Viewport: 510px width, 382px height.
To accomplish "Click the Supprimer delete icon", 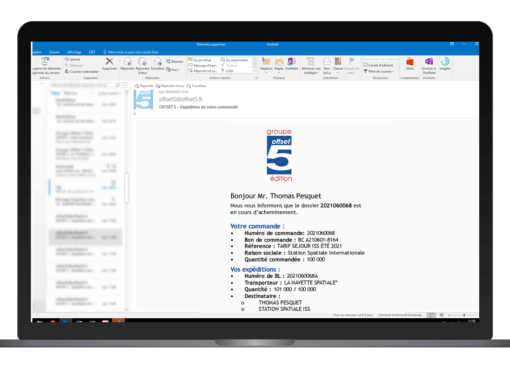I will point(109,63).
